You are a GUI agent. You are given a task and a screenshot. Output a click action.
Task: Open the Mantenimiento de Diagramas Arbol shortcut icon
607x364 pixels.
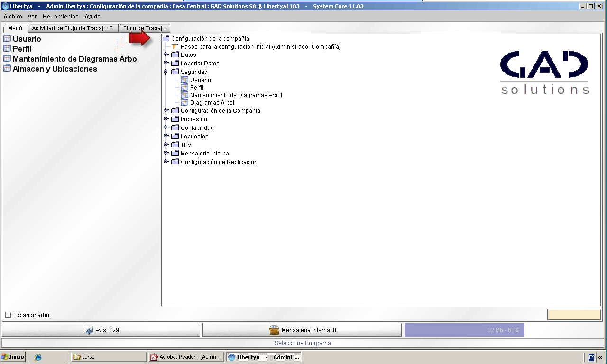point(7,59)
